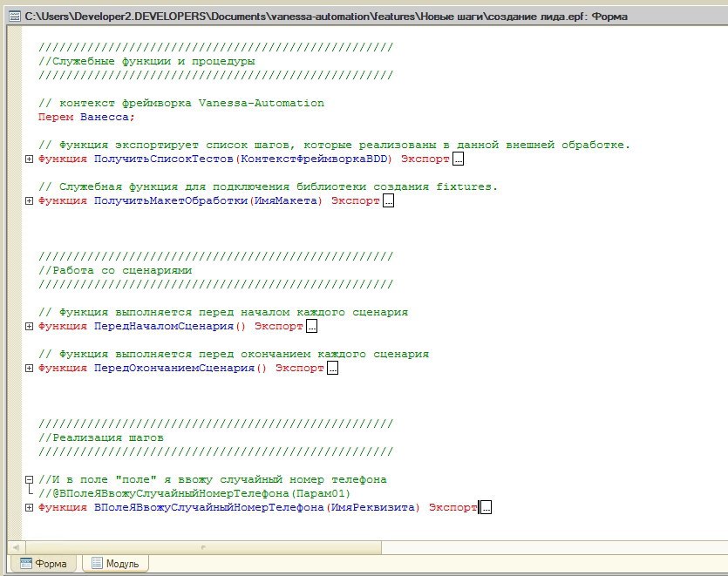Click the comment about fixtures library connection
This screenshot has width=728, height=576.
coord(268,186)
